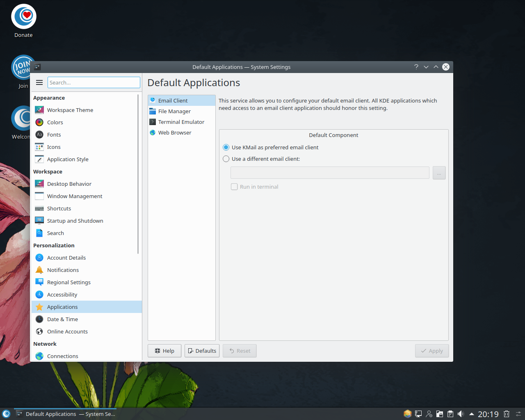Open the Application Launcher in the taskbar
This screenshot has height=420, width=525.
pos(6,414)
